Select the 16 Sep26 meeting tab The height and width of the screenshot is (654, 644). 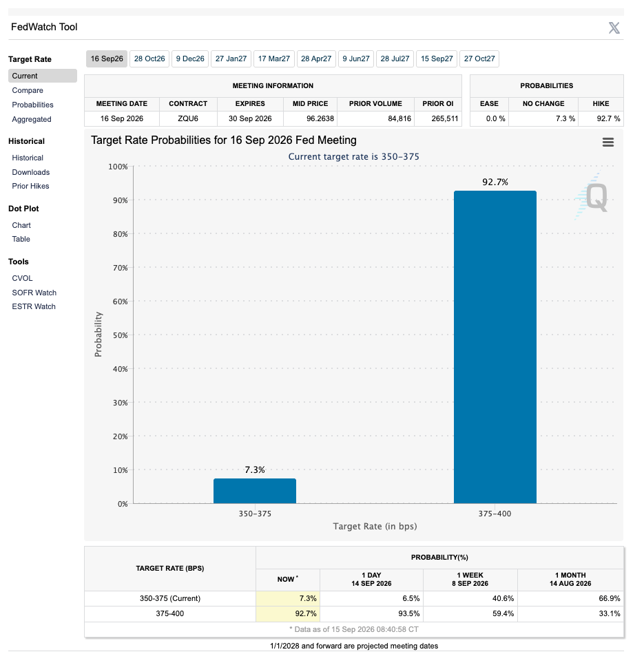click(107, 59)
